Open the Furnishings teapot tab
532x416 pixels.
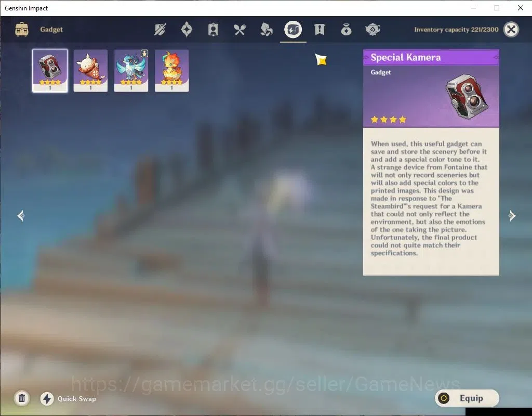point(373,30)
